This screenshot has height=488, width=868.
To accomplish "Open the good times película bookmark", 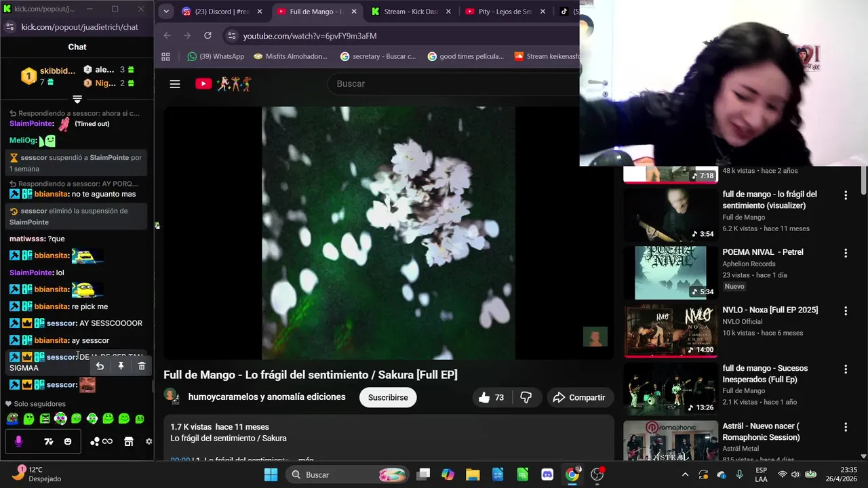I will click(466, 56).
